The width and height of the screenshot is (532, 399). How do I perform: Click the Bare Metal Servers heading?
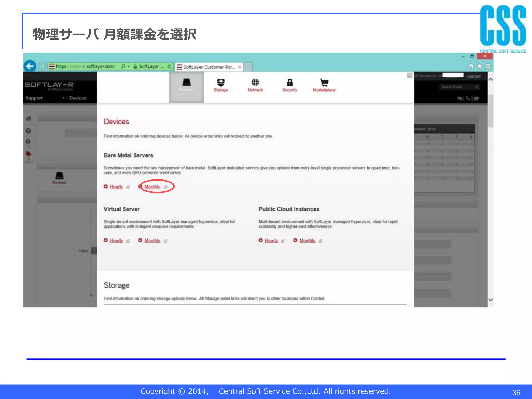click(x=128, y=155)
